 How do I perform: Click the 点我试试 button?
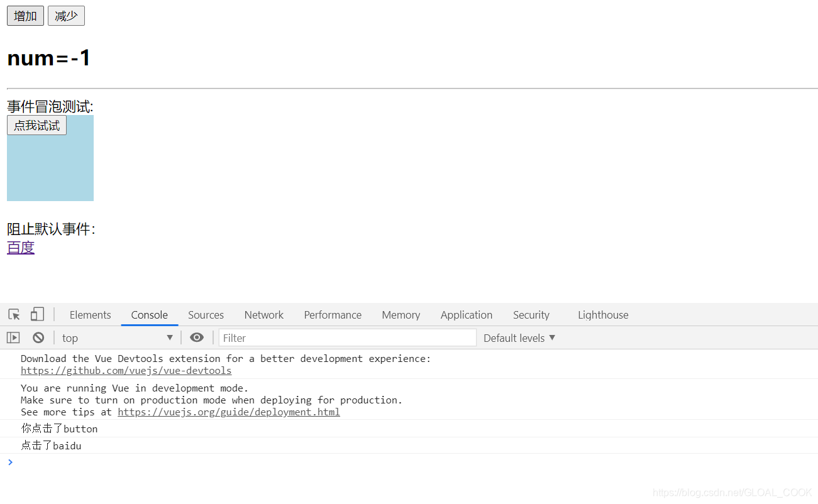(x=36, y=125)
